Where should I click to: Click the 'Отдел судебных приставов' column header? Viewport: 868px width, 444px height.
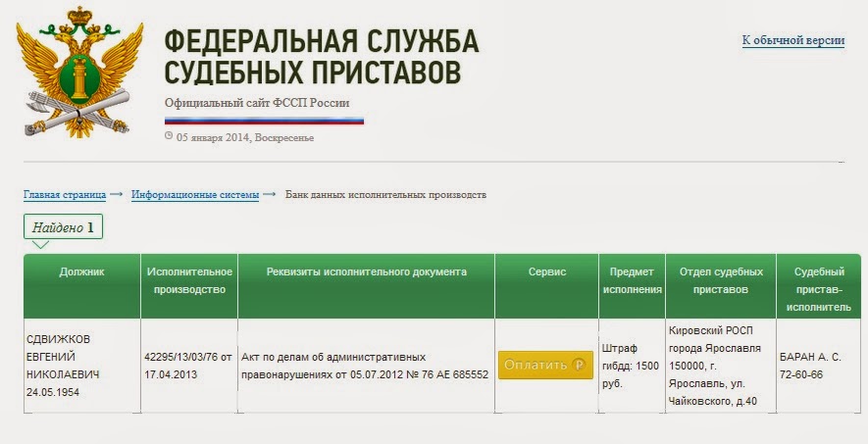pos(721,286)
